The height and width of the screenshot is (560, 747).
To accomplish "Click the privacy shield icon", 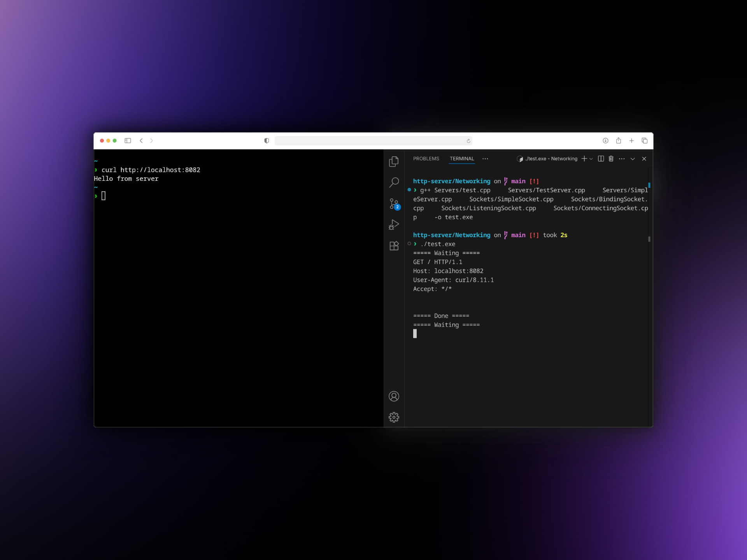I will point(267,141).
